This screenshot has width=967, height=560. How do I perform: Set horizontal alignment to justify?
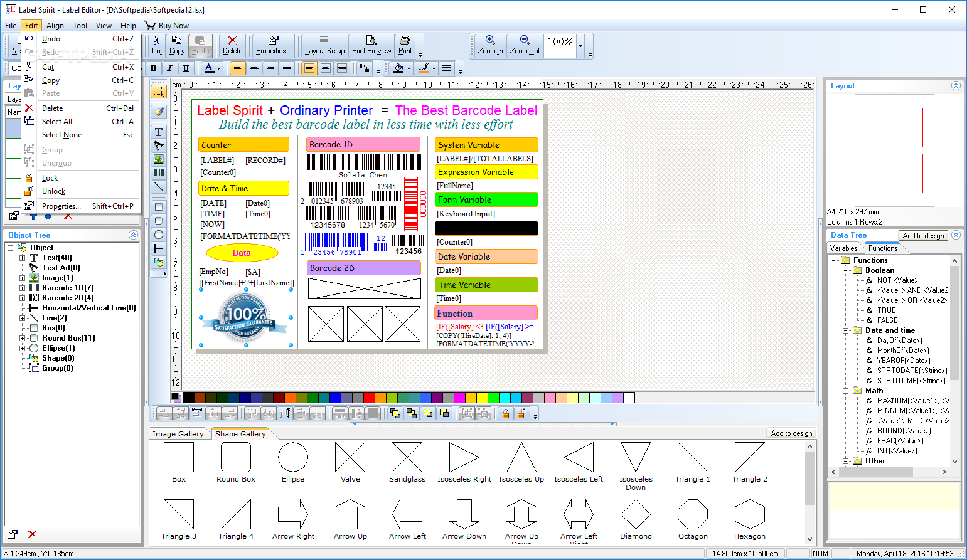[287, 68]
